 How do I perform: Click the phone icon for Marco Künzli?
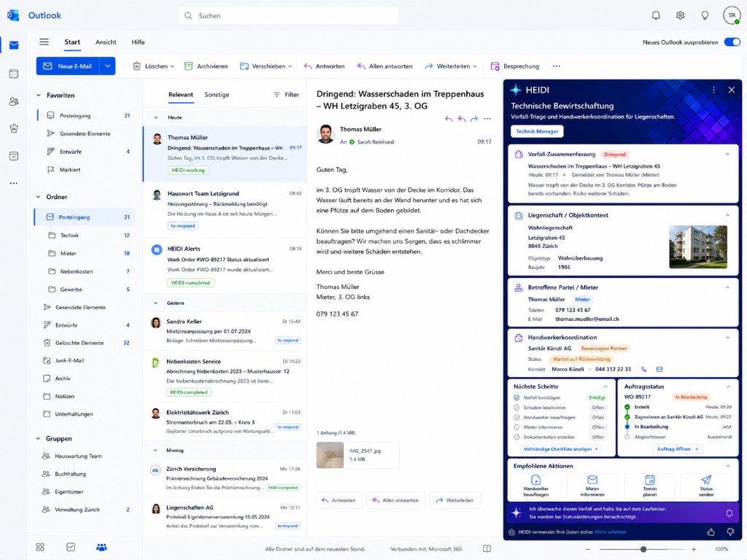click(643, 369)
